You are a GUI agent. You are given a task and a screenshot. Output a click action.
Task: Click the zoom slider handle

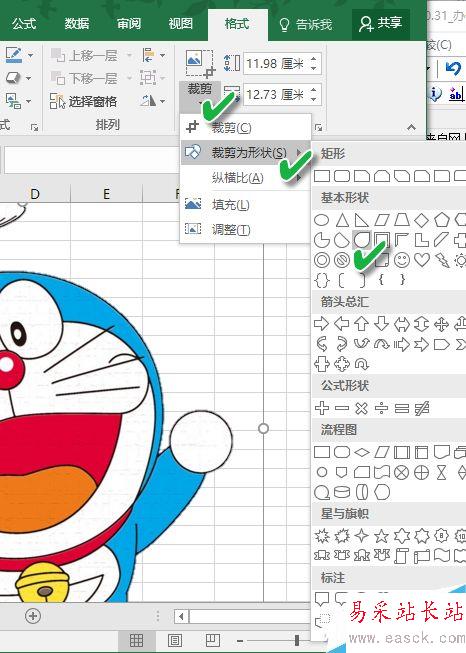point(297,640)
